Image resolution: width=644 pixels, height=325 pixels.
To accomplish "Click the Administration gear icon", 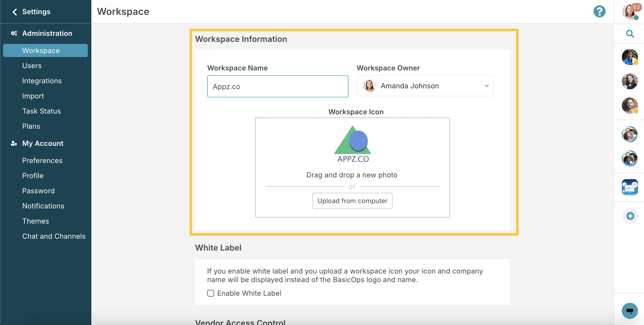I will click(14, 33).
